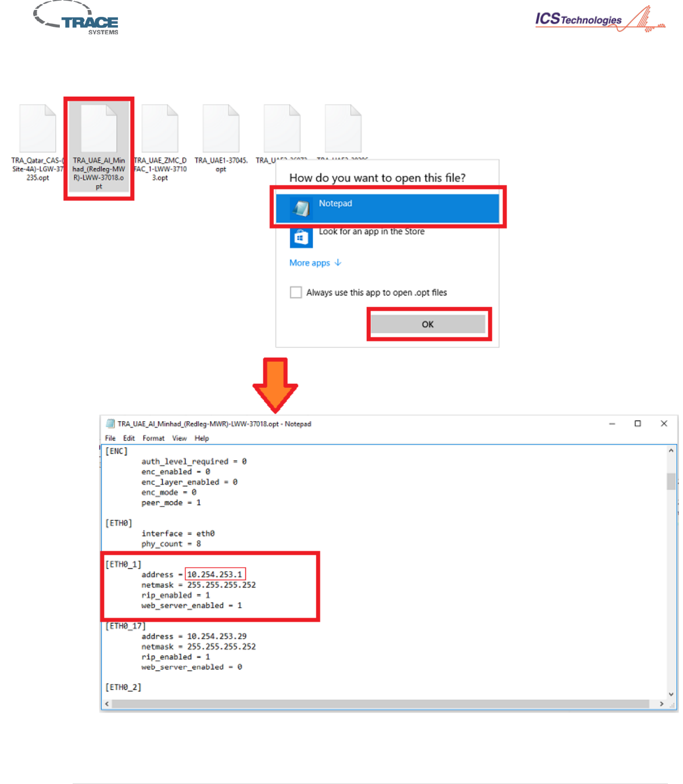The width and height of the screenshot is (683, 784).
Task: Click the vertical scrollbar thumb in Notepad
Action: coord(671,482)
